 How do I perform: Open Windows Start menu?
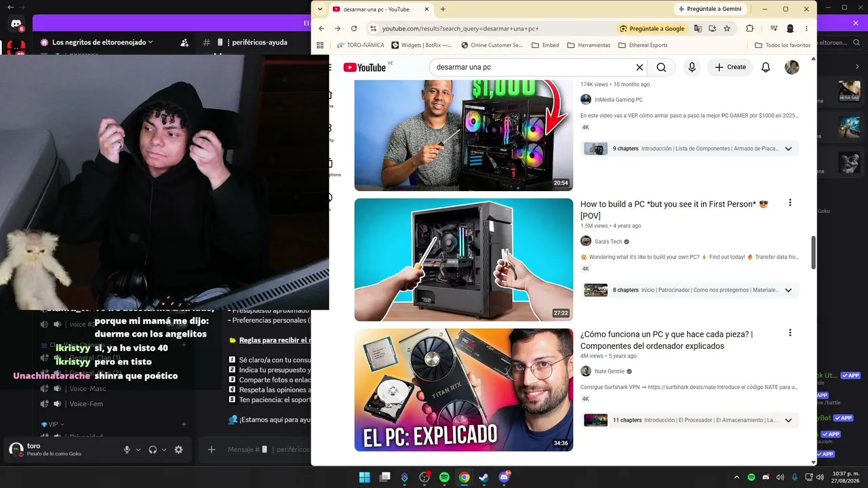tap(364, 477)
